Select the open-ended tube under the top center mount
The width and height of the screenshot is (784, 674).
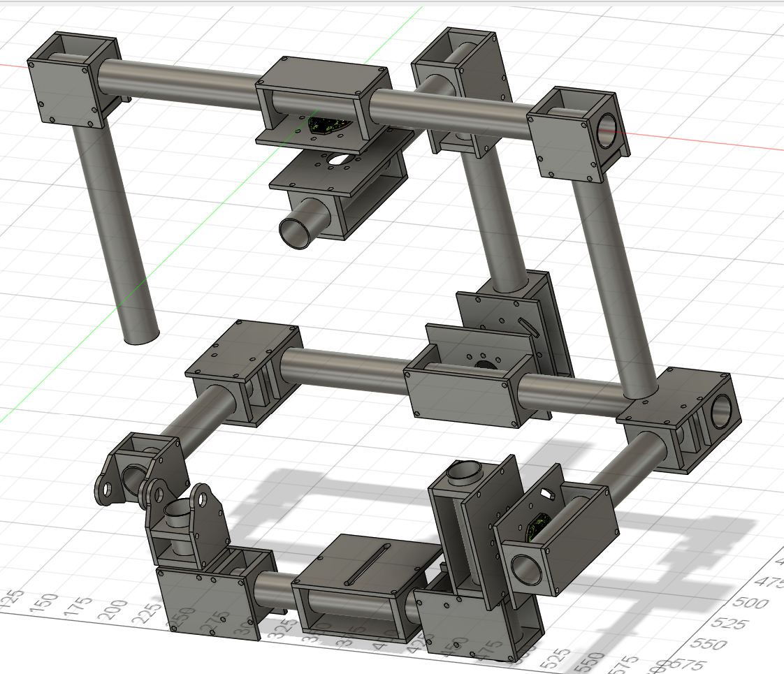(x=304, y=224)
